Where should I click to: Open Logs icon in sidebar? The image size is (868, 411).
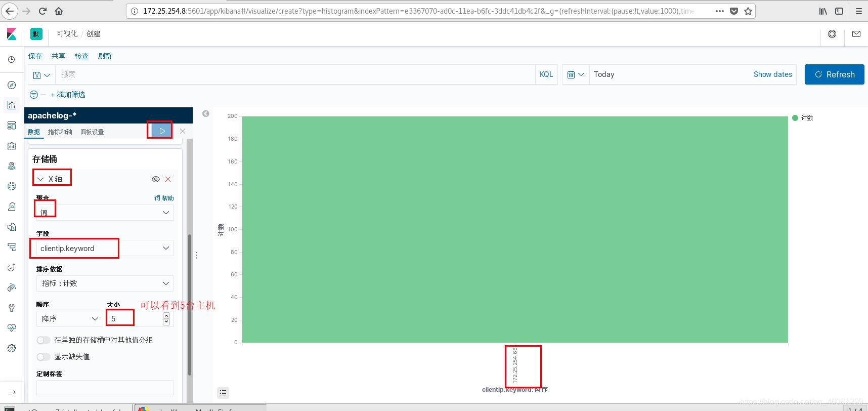click(12, 227)
